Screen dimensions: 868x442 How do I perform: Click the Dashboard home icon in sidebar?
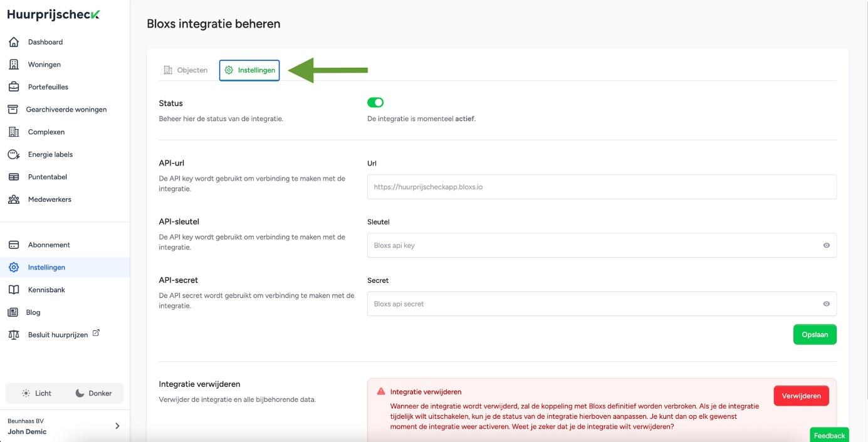[13, 42]
